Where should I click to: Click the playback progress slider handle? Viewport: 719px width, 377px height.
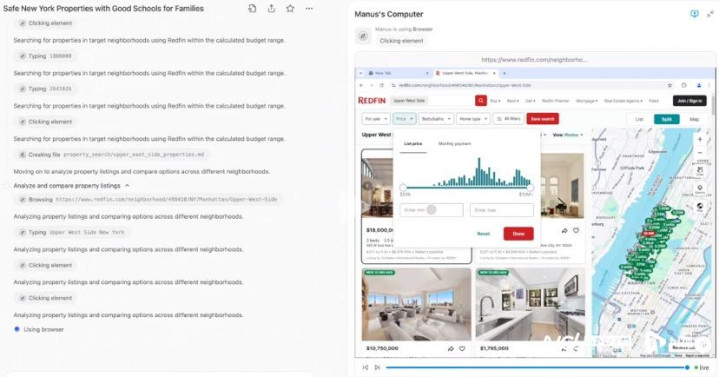pyautogui.click(x=687, y=367)
